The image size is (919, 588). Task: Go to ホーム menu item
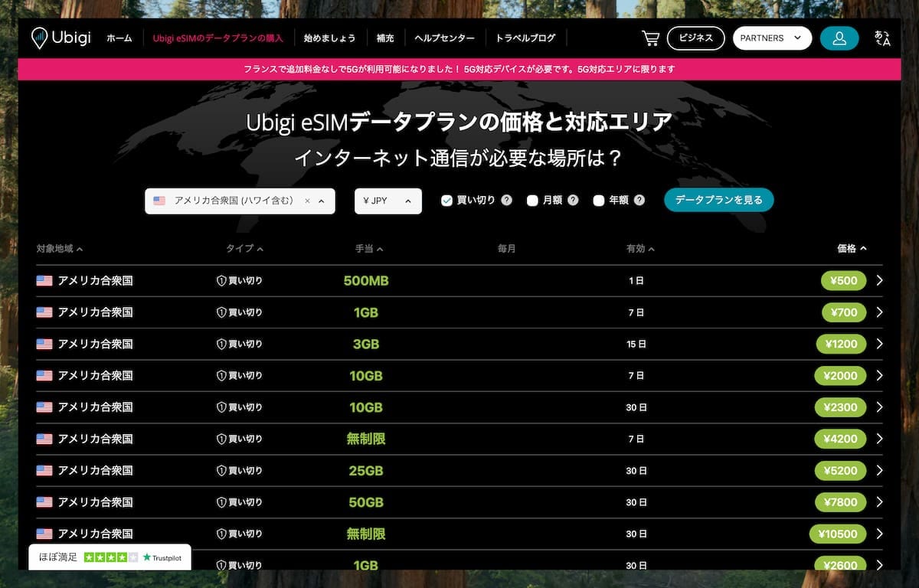pyautogui.click(x=119, y=38)
